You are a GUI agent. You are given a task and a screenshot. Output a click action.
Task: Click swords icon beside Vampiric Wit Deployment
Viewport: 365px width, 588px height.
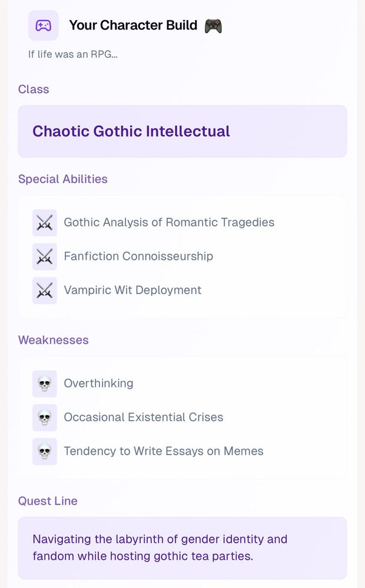coord(45,290)
